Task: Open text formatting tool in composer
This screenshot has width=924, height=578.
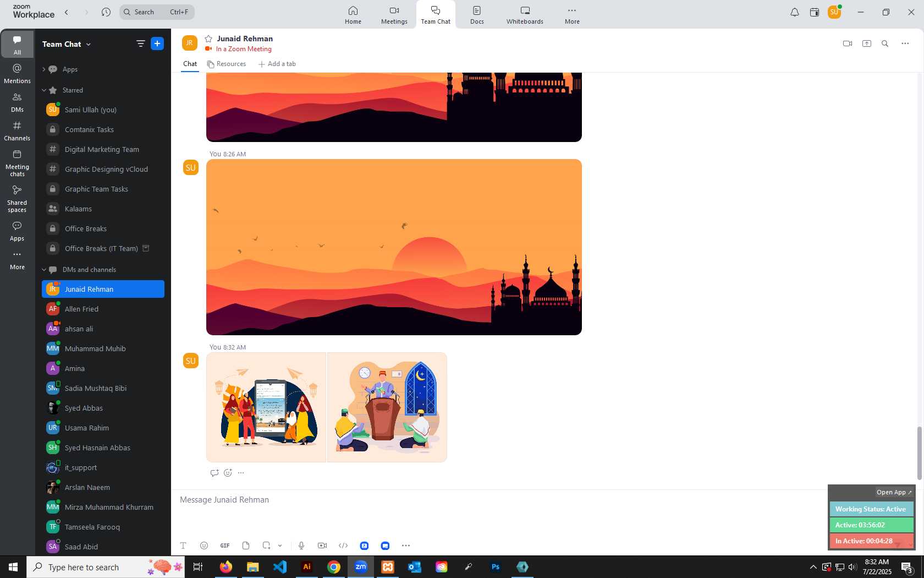Action: coord(183,546)
